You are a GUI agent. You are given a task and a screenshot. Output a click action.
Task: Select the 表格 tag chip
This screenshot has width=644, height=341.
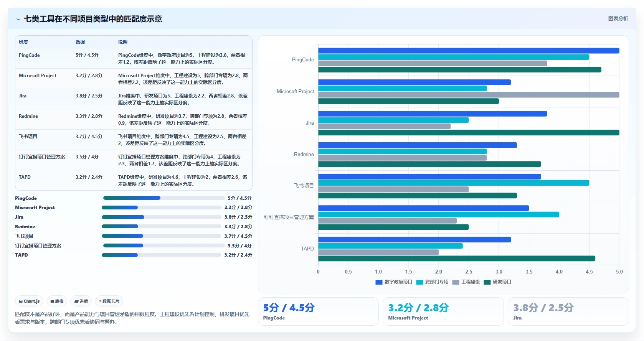(57, 301)
